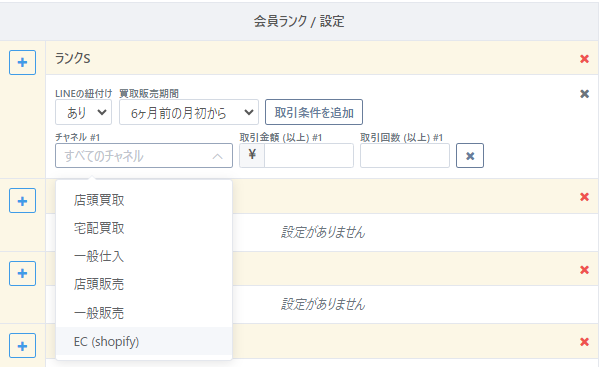This screenshot has width=602, height=367.
Task: Open the 買取販売期間 dropdown
Action: [x=189, y=112]
